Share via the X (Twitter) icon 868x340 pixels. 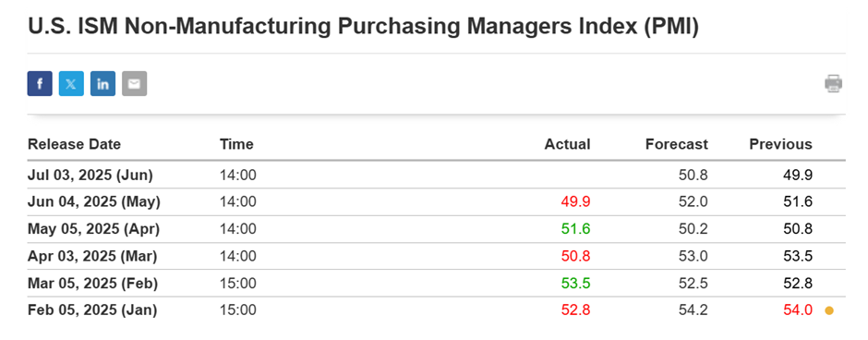pos(71,84)
